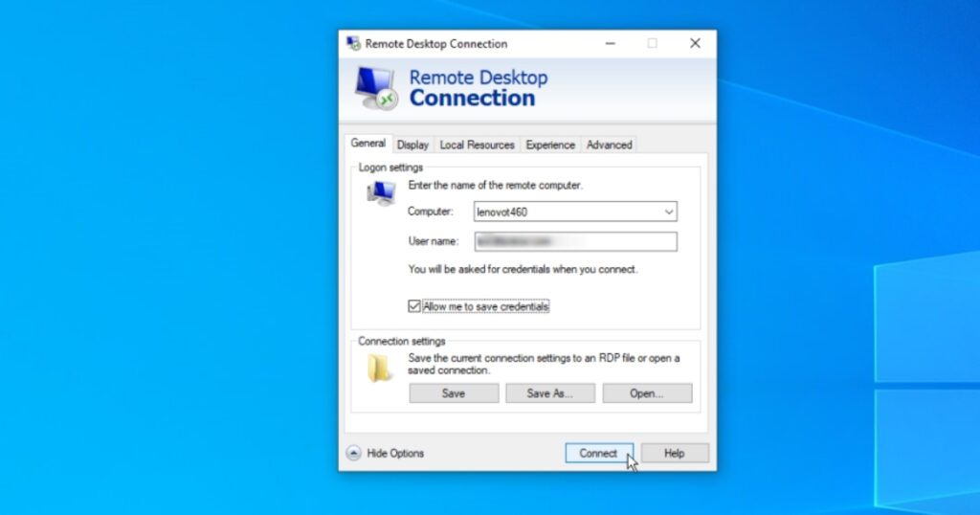Go to the Experience tab
This screenshot has height=515, width=980.
coord(550,145)
